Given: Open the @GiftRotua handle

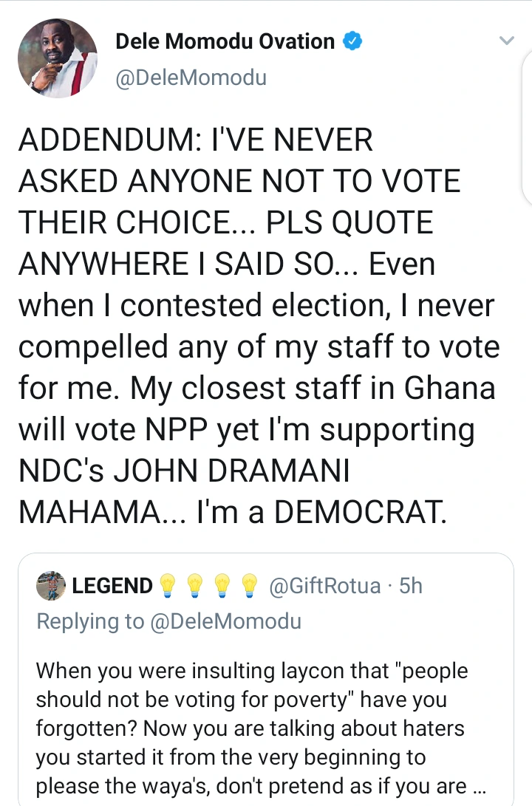Looking at the screenshot, I should 325,587.
